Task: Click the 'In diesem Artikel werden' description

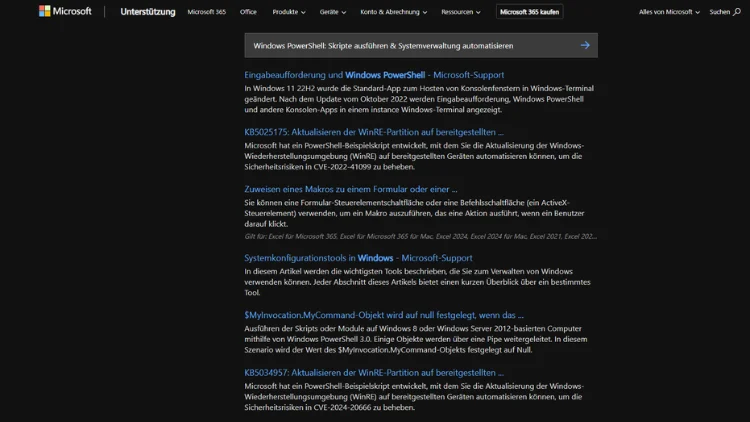Action: (x=418, y=282)
